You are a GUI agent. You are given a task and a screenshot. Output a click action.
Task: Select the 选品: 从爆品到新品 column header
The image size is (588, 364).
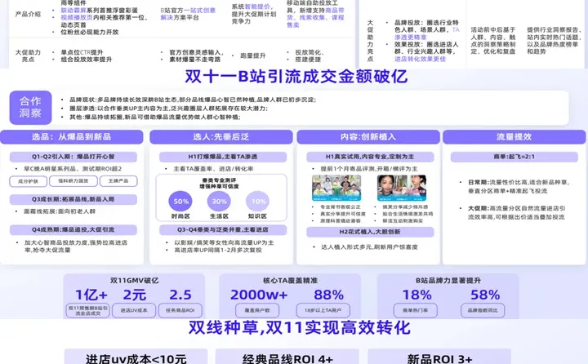point(71,137)
